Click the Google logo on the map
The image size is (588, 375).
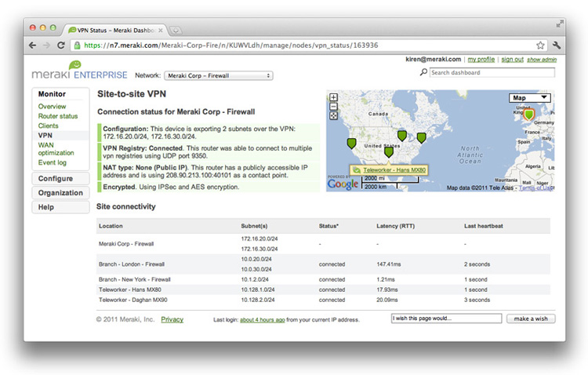[343, 184]
